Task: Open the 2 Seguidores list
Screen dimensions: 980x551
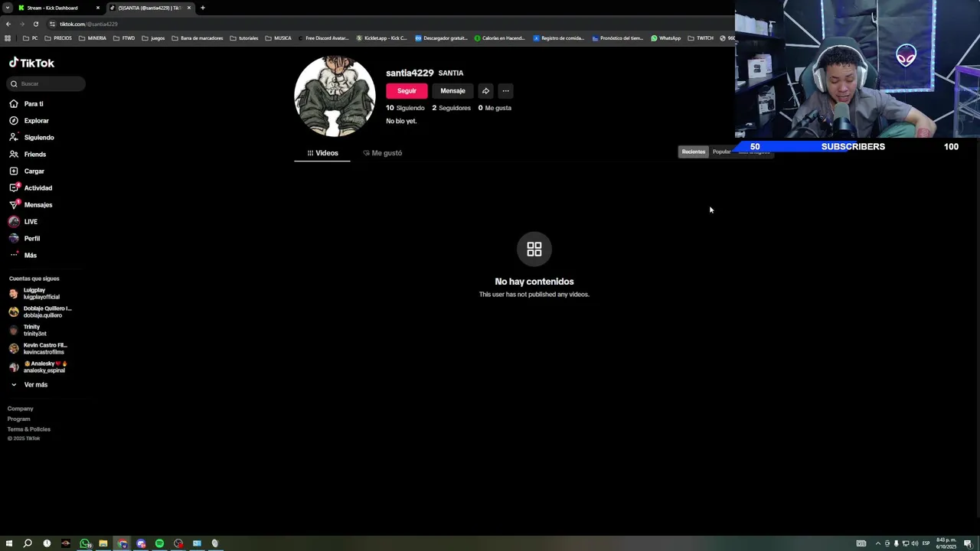Action: point(451,108)
